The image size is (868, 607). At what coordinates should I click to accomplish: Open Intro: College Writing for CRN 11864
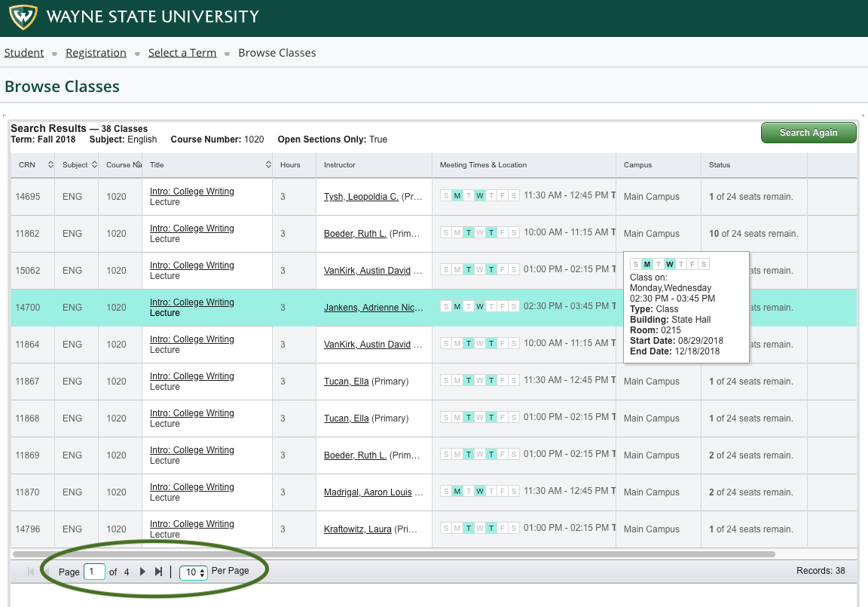[x=191, y=339]
